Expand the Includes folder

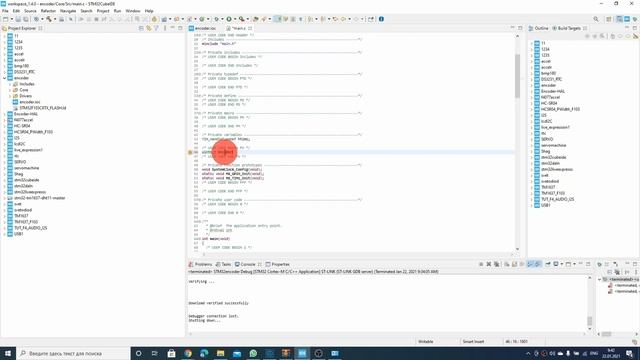point(10,84)
